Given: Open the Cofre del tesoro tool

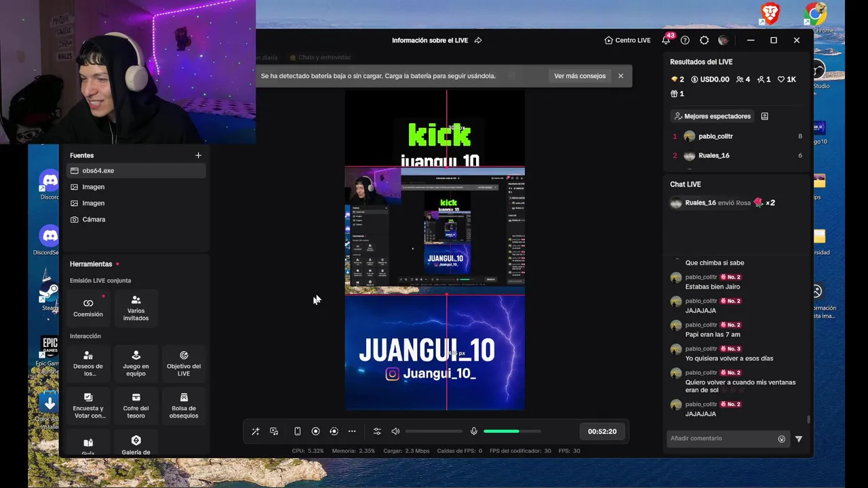Looking at the screenshot, I should pyautogui.click(x=136, y=405).
